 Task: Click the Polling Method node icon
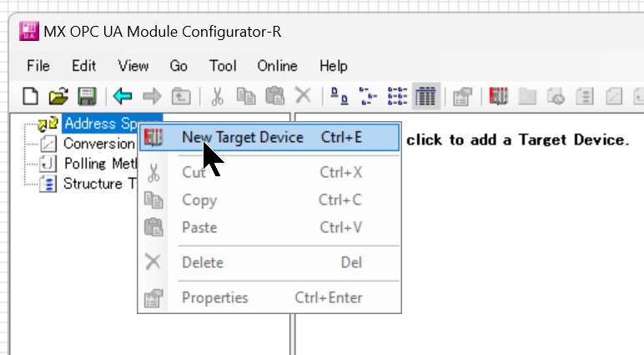[x=48, y=164]
